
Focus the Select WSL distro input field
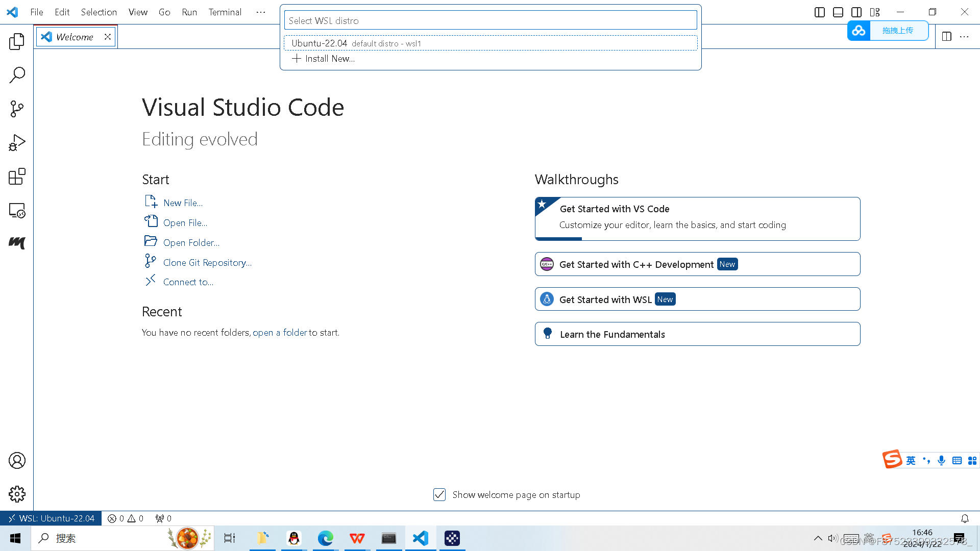pos(491,20)
